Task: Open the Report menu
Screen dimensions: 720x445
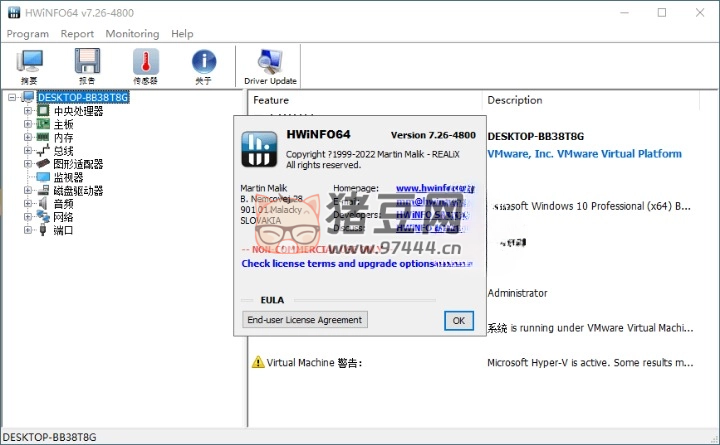Action: (77, 33)
